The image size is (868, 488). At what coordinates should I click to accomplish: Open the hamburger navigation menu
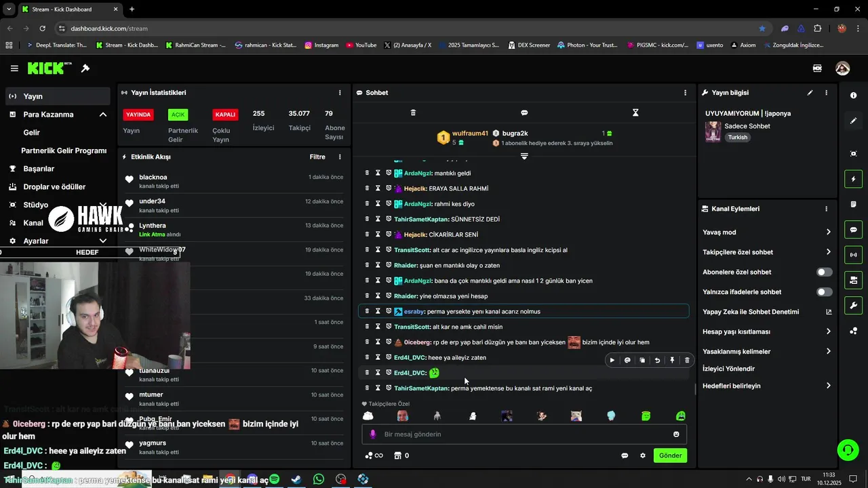click(14, 68)
